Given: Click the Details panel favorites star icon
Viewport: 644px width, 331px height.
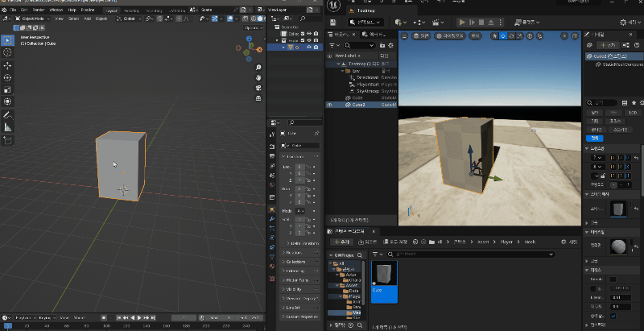Looking at the screenshot, I should (634, 102).
